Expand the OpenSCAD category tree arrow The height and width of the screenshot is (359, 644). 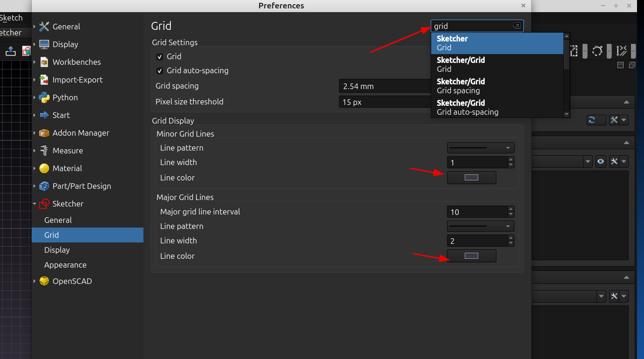click(34, 281)
